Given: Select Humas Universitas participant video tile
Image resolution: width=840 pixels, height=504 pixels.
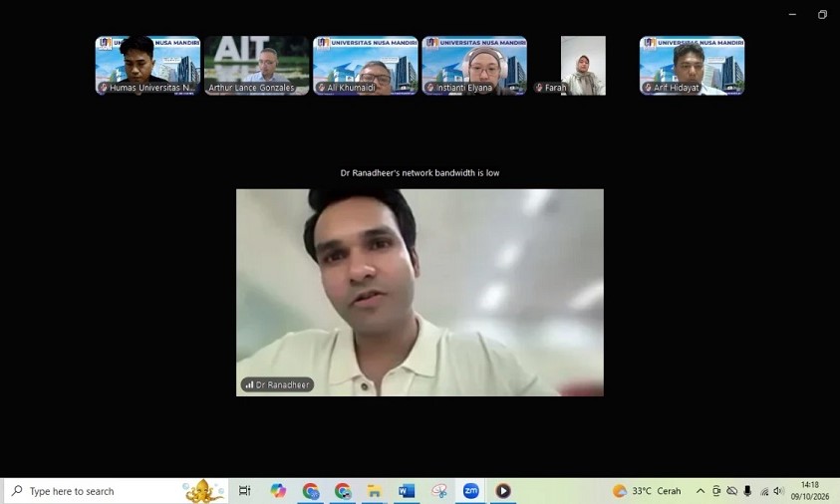Looking at the screenshot, I should point(147,66).
